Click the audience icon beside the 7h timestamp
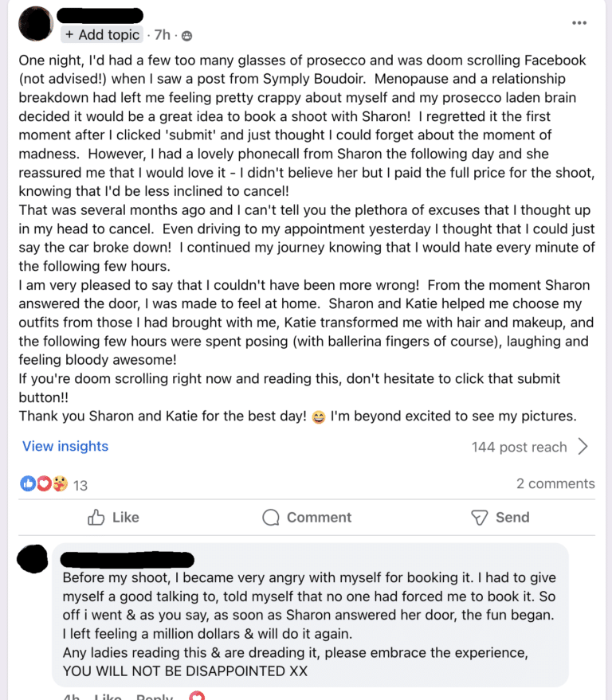This screenshot has height=700, width=612. pos(186,36)
